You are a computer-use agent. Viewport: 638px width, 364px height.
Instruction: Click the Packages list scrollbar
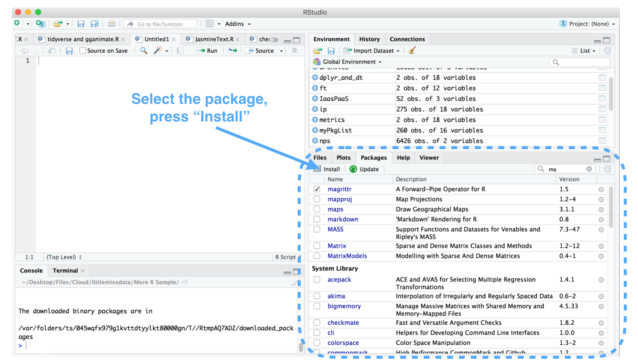611,207
